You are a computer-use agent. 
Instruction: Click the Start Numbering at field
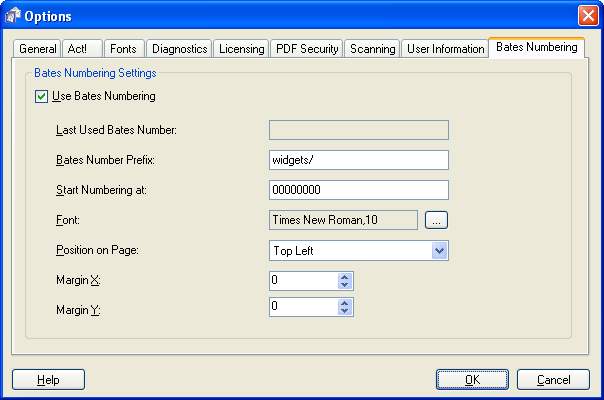(358, 190)
